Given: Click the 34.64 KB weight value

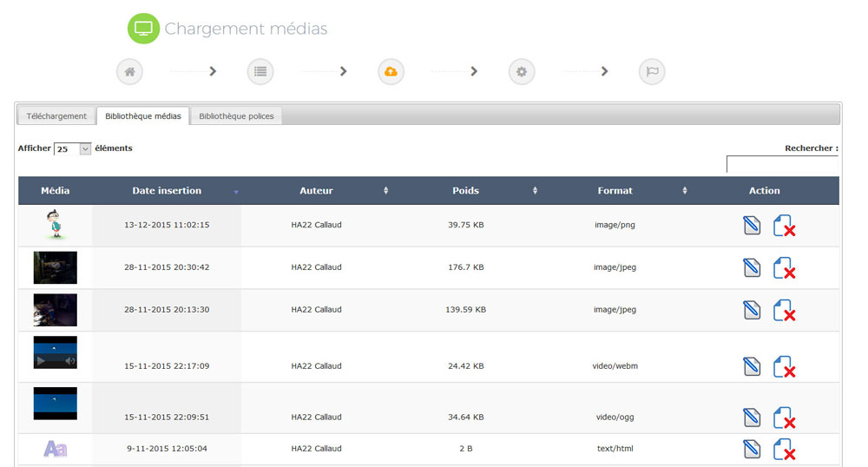Looking at the screenshot, I should pyautogui.click(x=465, y=417).
